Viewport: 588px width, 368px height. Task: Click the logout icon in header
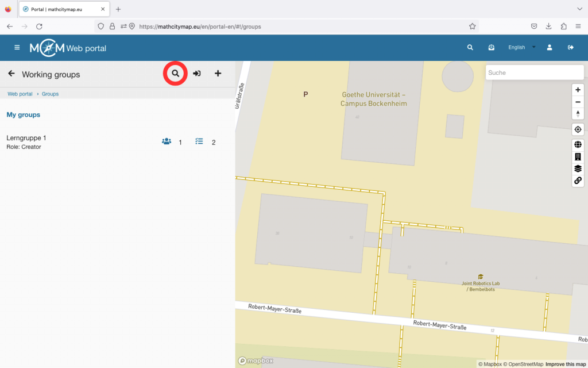tap(571, 48)
